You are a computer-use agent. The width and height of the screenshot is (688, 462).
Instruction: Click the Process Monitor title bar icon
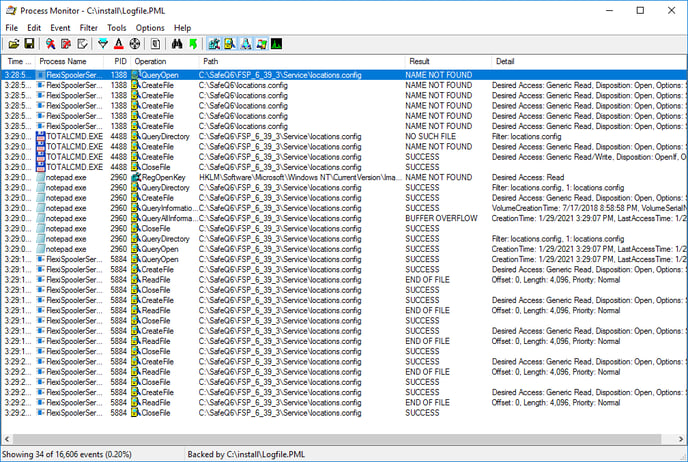(11, 11)
